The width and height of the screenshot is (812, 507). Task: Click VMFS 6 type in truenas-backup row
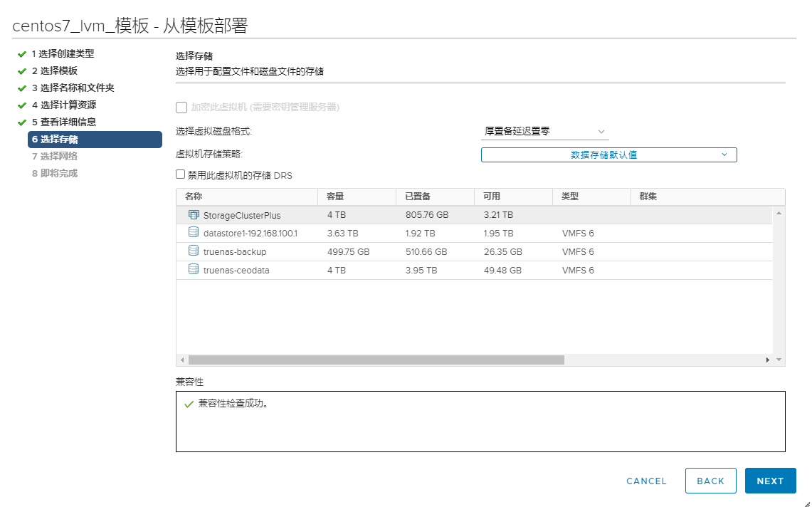578,252
